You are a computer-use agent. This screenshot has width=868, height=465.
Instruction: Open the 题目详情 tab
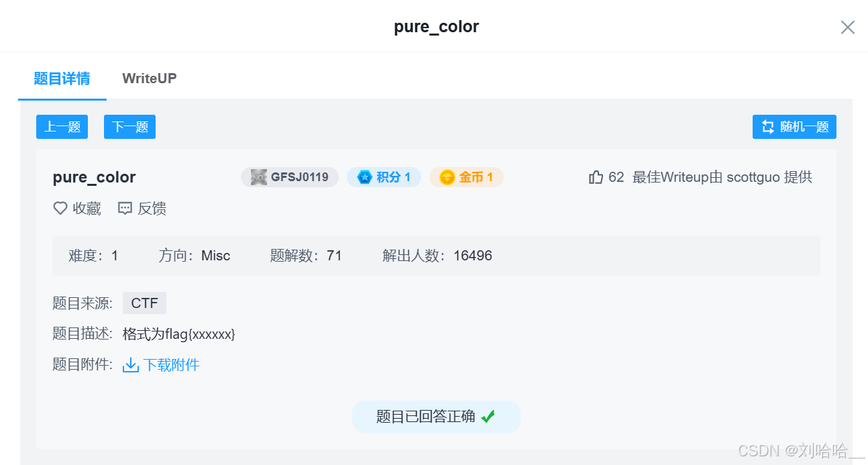pyautogui.click(x=62, y=78)
